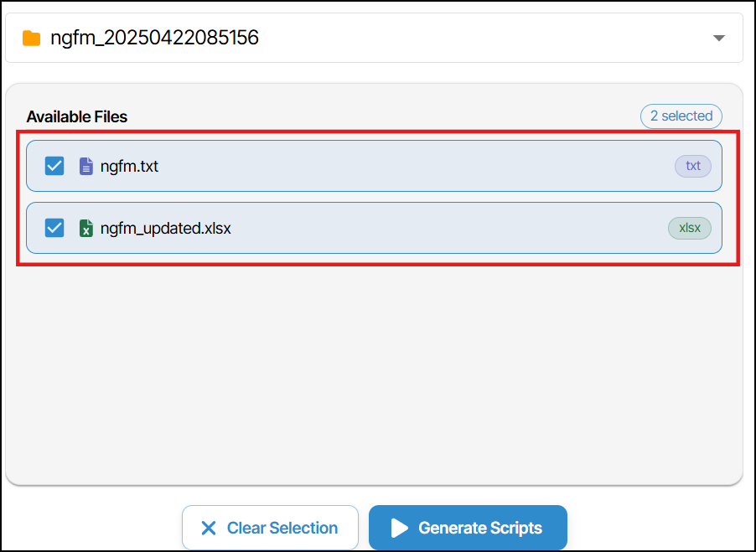This screenshot has height=552, width=756.
Task: Click the play triangle icon in Generate Scripts
Action: click(x=399, y=528)
